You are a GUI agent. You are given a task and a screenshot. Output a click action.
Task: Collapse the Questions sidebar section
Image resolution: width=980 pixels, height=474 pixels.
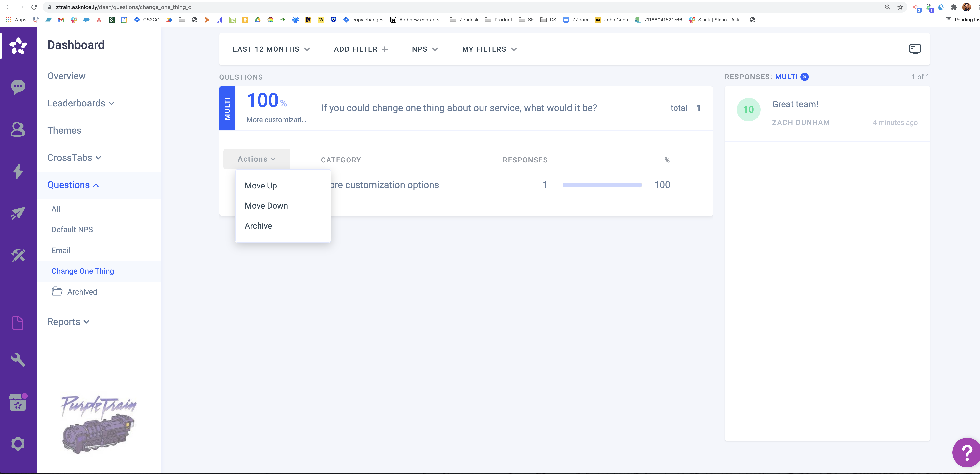(x=73, y=185)
